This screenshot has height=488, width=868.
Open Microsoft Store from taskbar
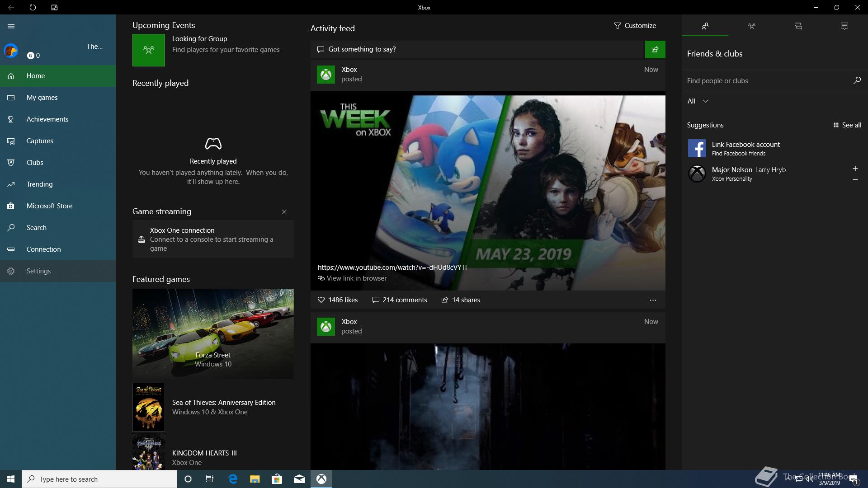[x=277, y=479]
